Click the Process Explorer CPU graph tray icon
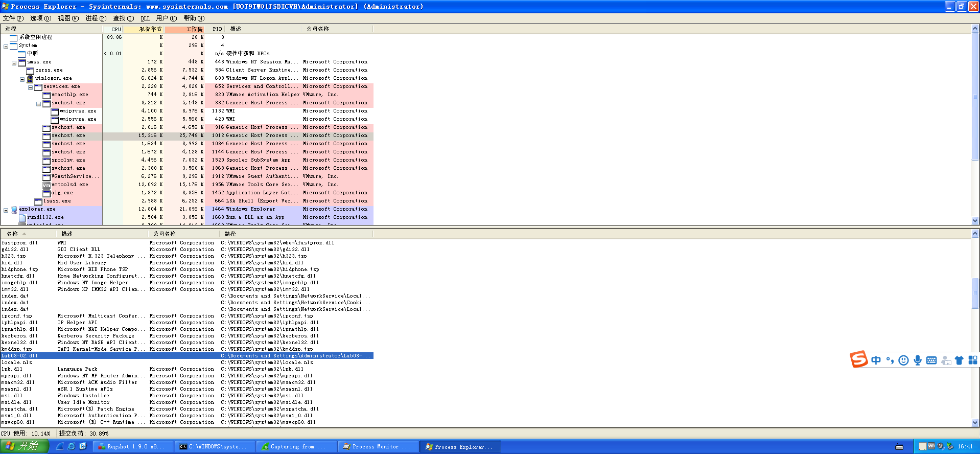This screenshot has width=980, height=454. pyautogui.click(x=922, y=446)
